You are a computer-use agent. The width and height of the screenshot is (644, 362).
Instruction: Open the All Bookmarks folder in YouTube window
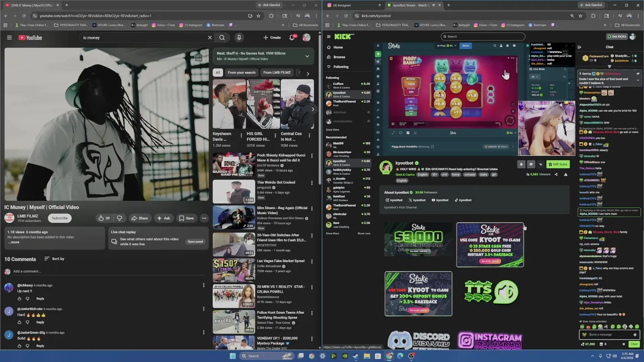(x=305, y=25)
